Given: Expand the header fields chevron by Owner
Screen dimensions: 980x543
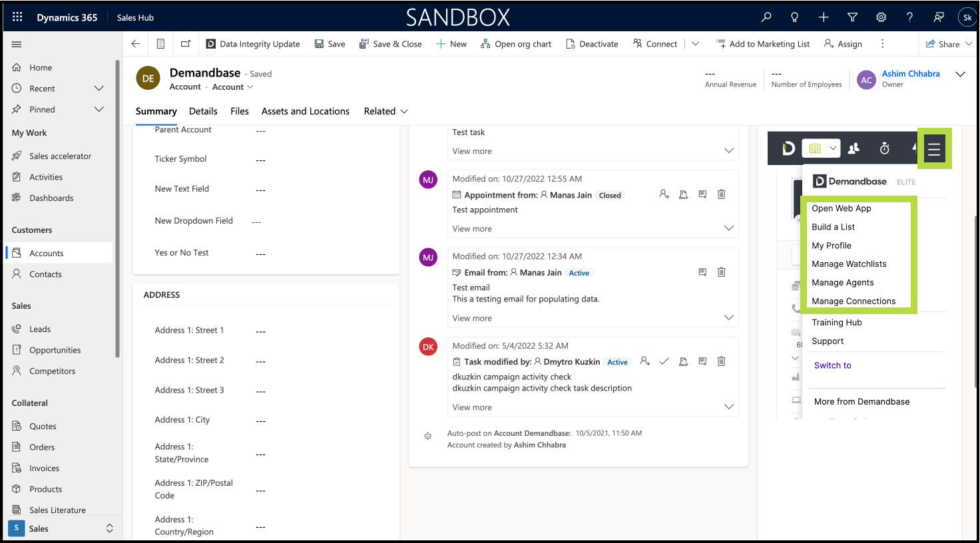Looking at the screenshot, I should (961, 75).
